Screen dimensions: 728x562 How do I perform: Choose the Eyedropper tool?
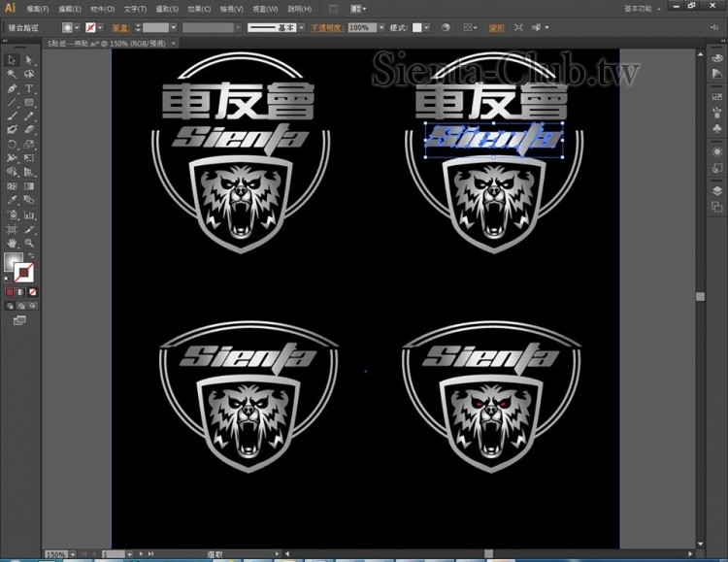point(12,200)
